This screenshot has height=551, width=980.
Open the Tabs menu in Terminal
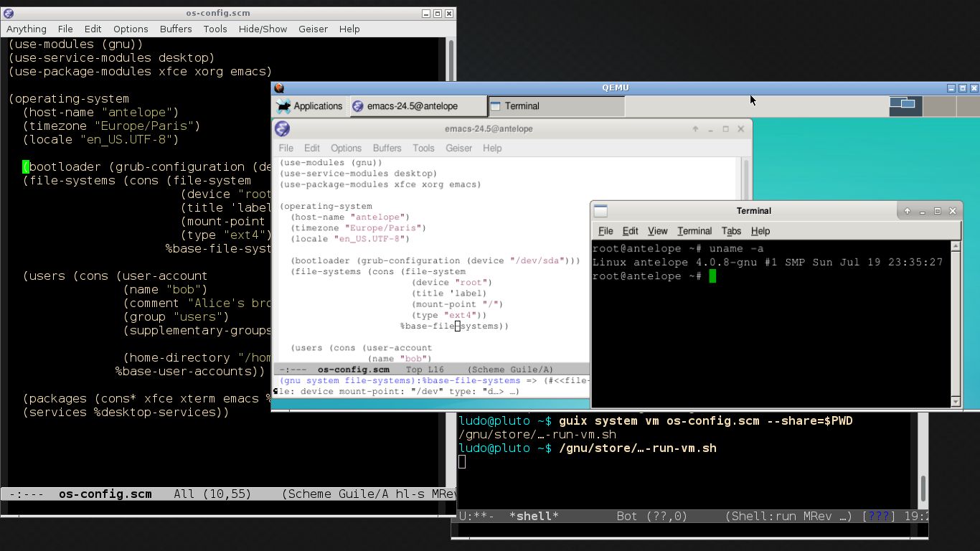[x=731, y=231]
